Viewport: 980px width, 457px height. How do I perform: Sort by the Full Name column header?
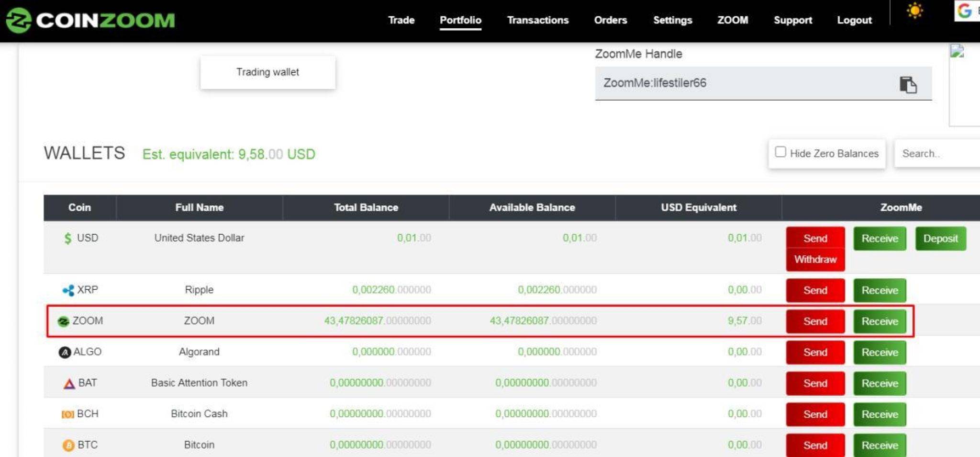[x=199, y=208]
